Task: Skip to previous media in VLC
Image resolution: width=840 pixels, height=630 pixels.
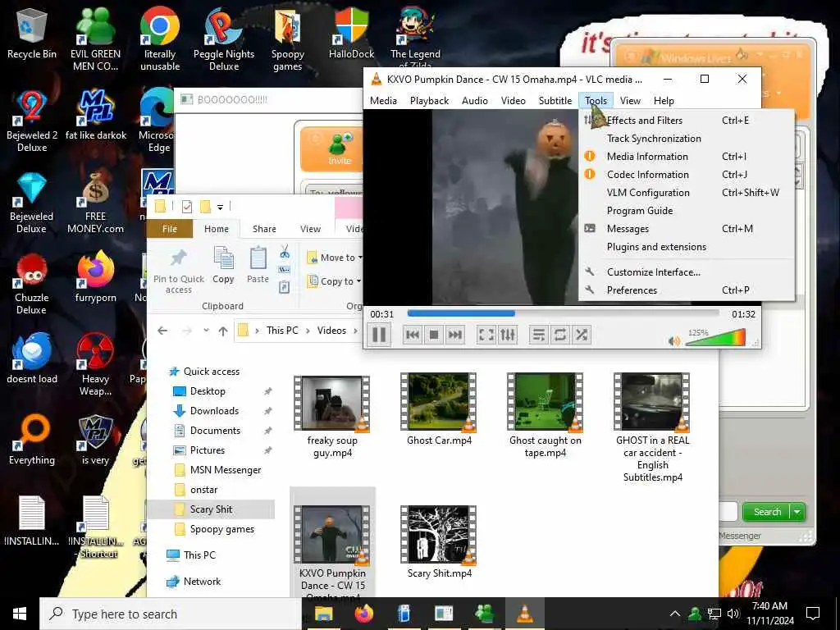Action: [x=413, y=335]
